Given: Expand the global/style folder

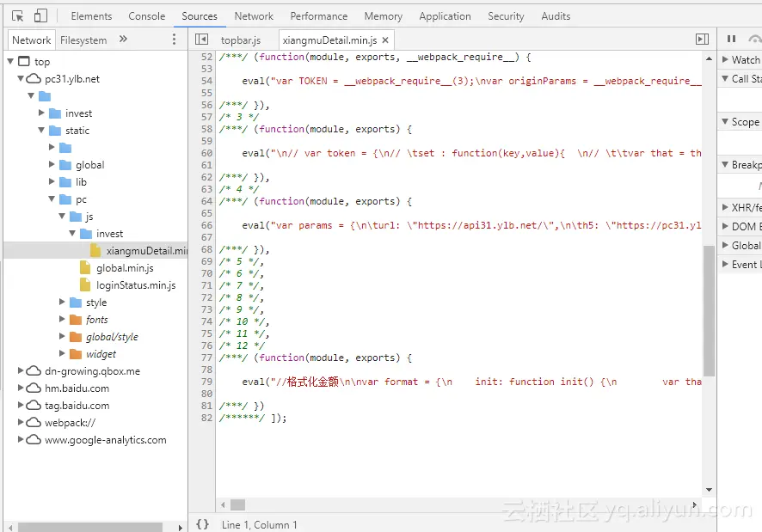Looking at the screenshot, I should 62,336.
